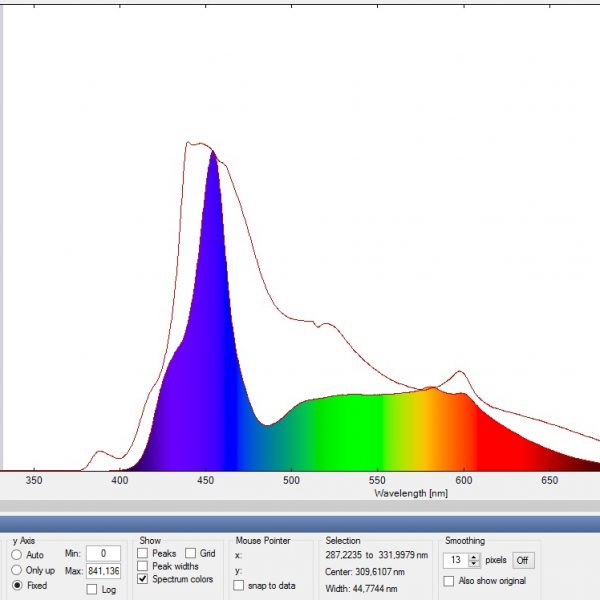Select the Fixed y-axis radio button
The width and height of the screenshot is (600, 600).
pos(17,585)
